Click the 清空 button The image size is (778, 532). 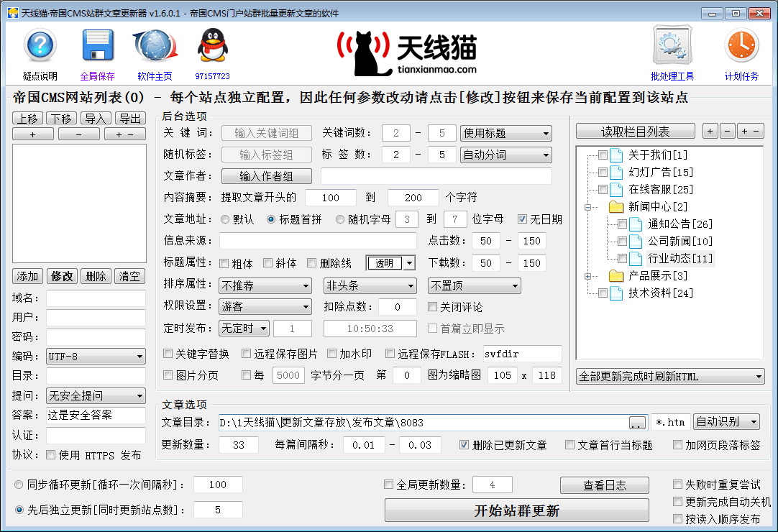click(130, 276)
